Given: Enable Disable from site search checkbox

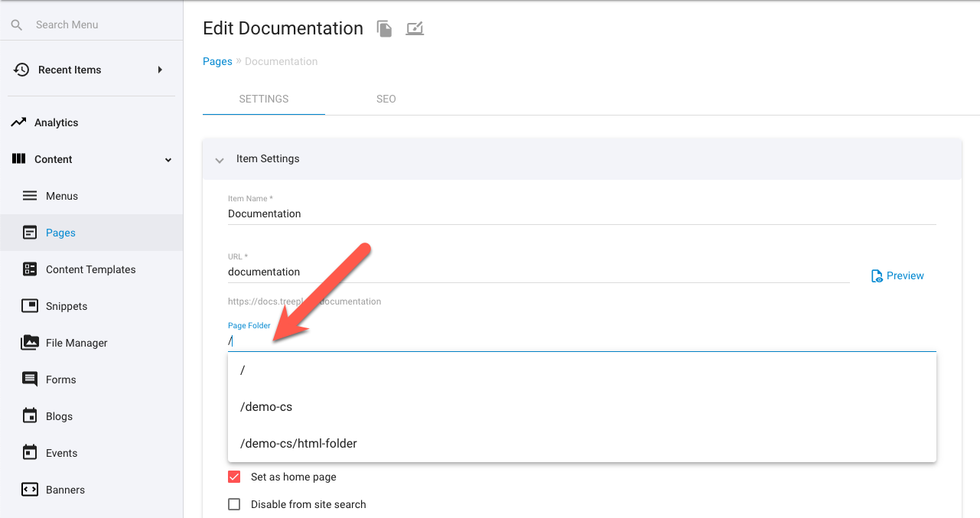Looking at the screenshot, I should click(234, 504).
